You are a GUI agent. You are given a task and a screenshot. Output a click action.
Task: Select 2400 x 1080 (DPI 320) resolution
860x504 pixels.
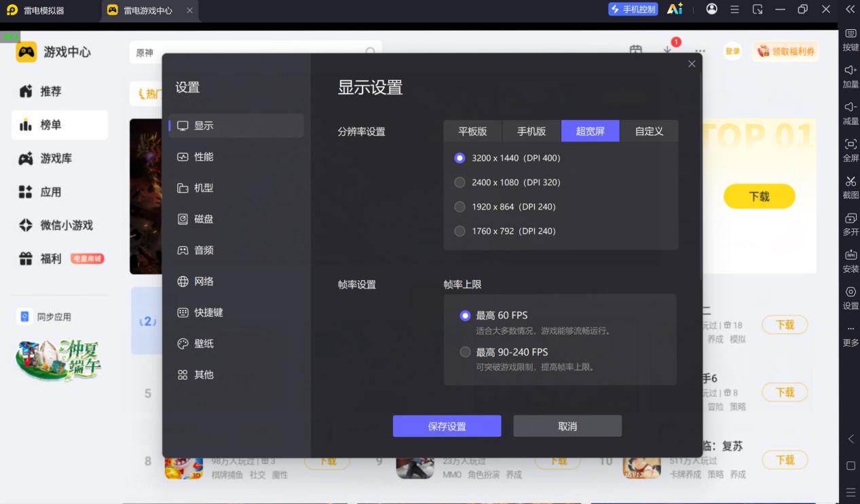click(x=507, y=182)
